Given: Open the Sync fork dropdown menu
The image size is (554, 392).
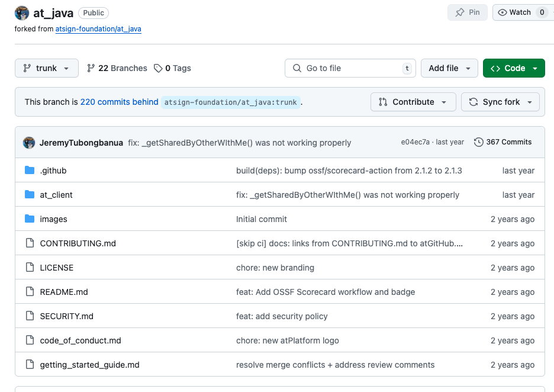Looking at the screenshot, I should (500, 102).
